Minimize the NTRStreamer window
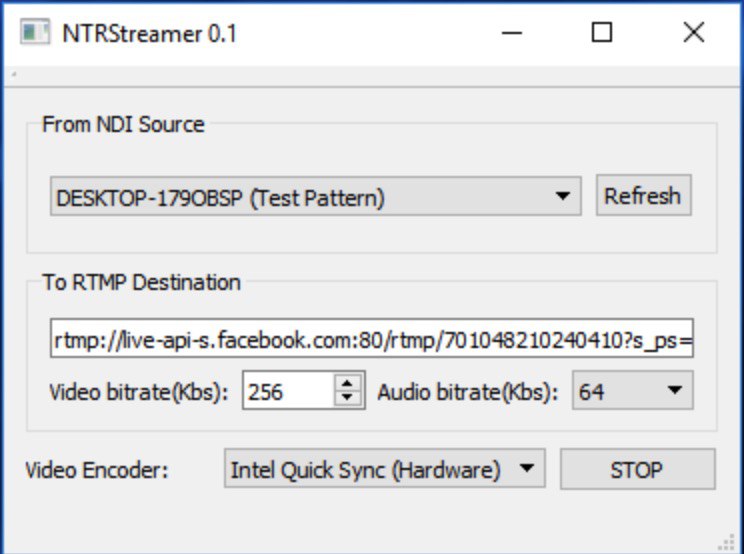 pos(510,33)
